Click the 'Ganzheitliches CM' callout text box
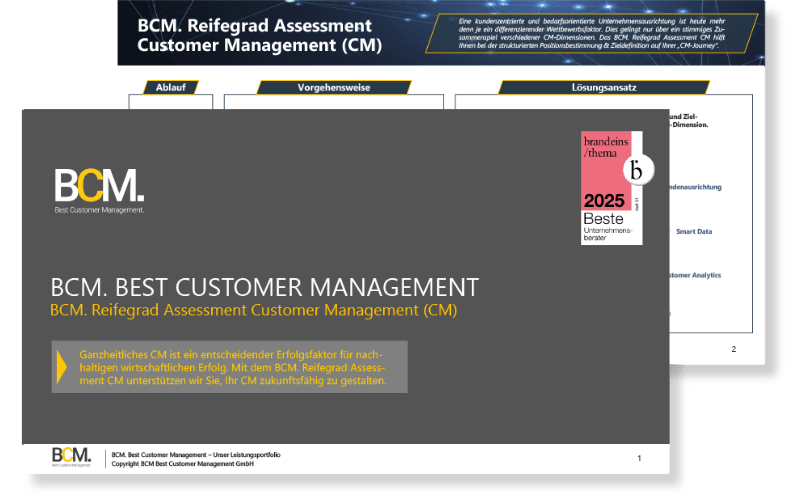This screenshot has width=800, height=500. [232, 367]
